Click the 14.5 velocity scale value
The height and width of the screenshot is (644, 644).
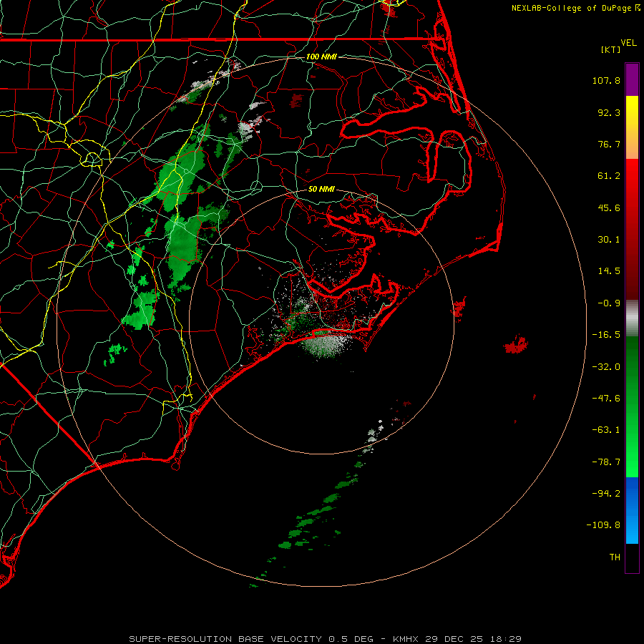[609, 271]
